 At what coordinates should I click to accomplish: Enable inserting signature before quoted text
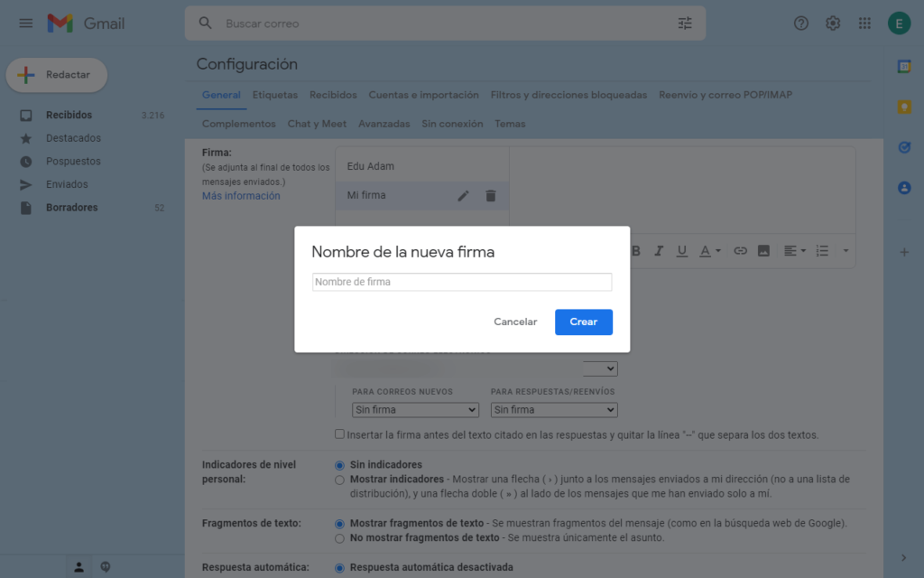[x=339, y=434]
